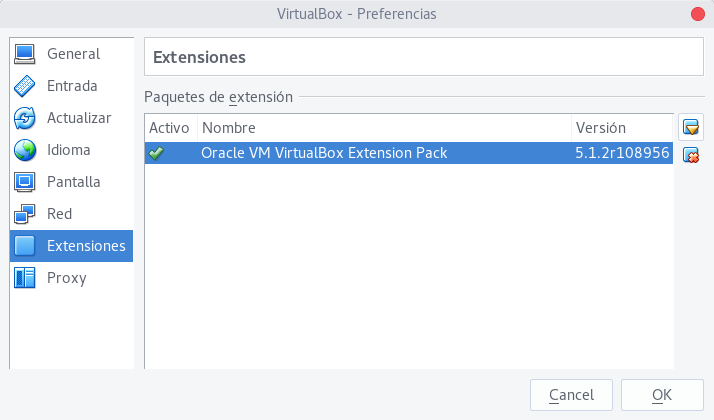The image size is (714, 420).
Task: Click the General monitor icon
Action: pyautogui.click(x=25, y=54)
